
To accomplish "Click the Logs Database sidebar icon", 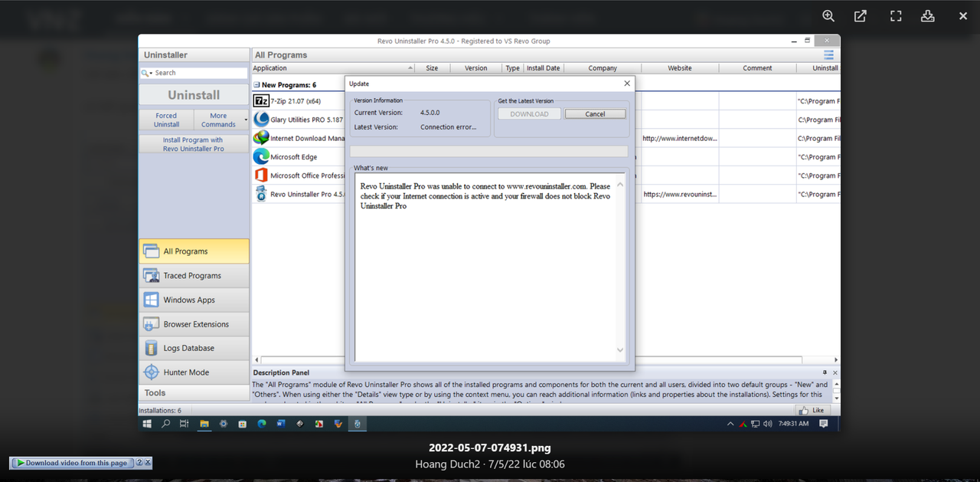I will point(151,348).
